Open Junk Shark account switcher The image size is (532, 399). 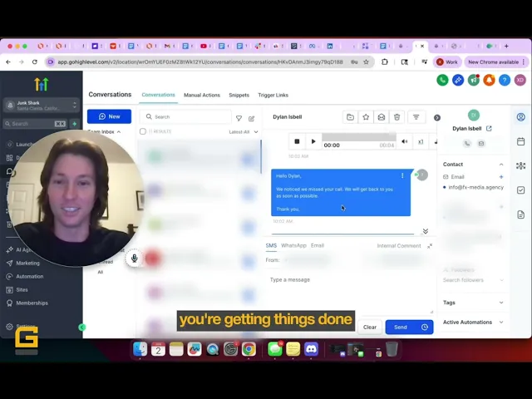(42, 106)
